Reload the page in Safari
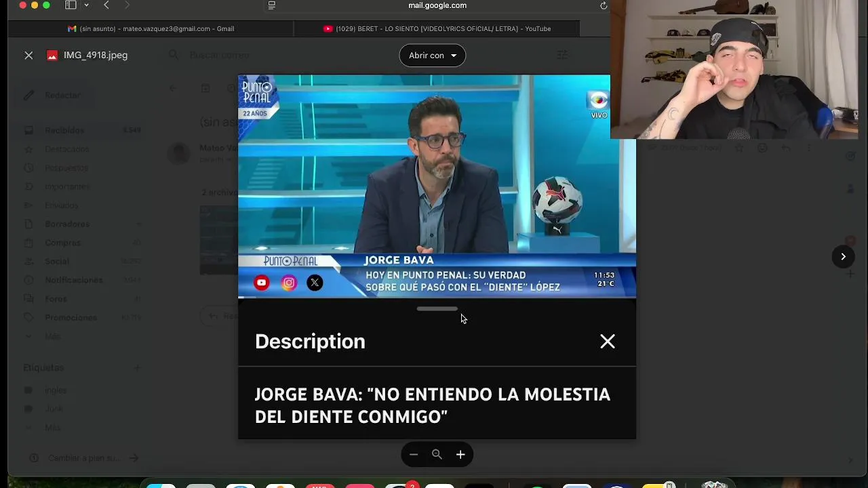 (x=604, y=5)
